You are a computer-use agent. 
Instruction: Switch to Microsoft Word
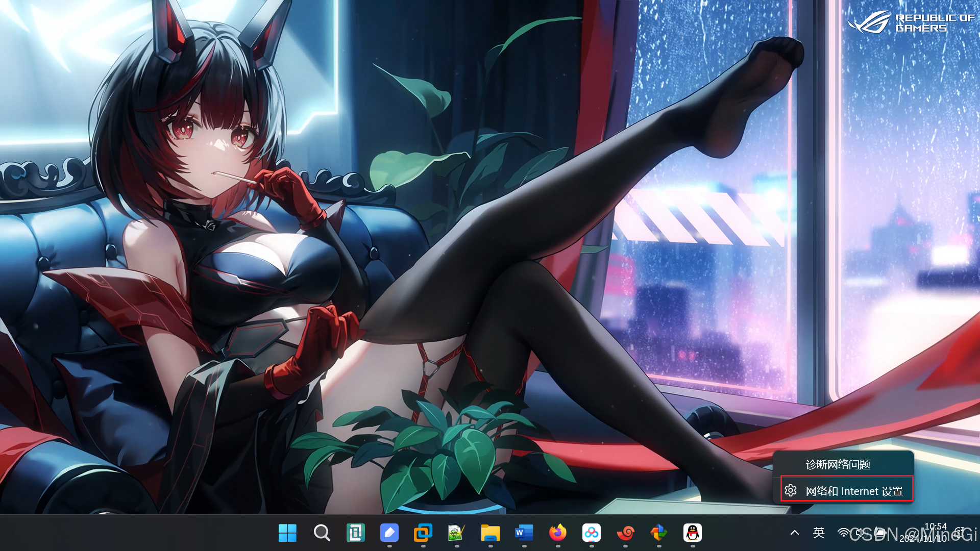524,533
